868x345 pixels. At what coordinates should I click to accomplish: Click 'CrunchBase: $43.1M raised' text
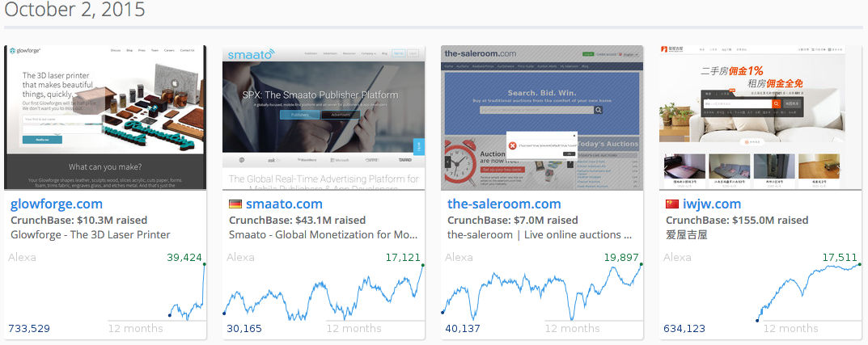pyautogui.click(x=297, y=220)
